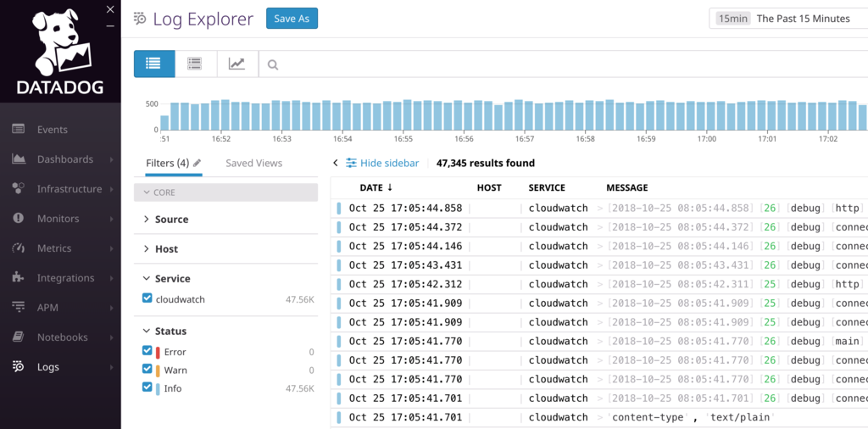Open log entry at 17:05:44.858
The height and width of the screenshot is (429, 868).
pos(599,208)
